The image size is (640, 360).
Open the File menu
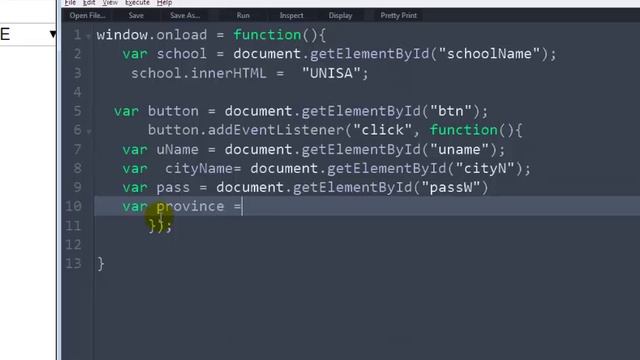70,2
